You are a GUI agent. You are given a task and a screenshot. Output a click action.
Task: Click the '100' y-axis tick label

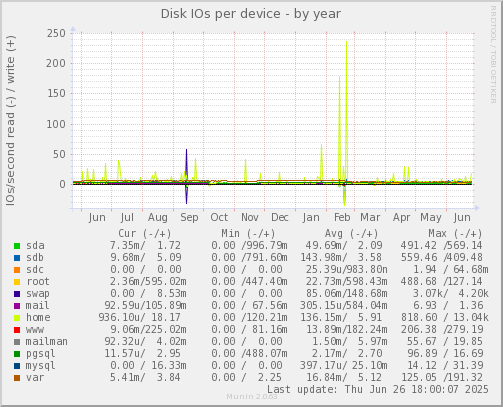pos(56,124)
